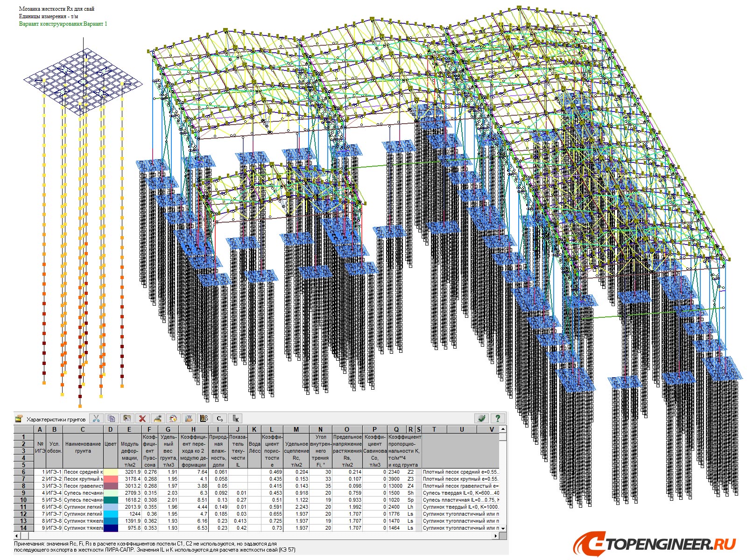Click the table's scroll up arrow
The width and height of the screenshot is (747, 560).
pyautogui.click(x=503, y=429)
